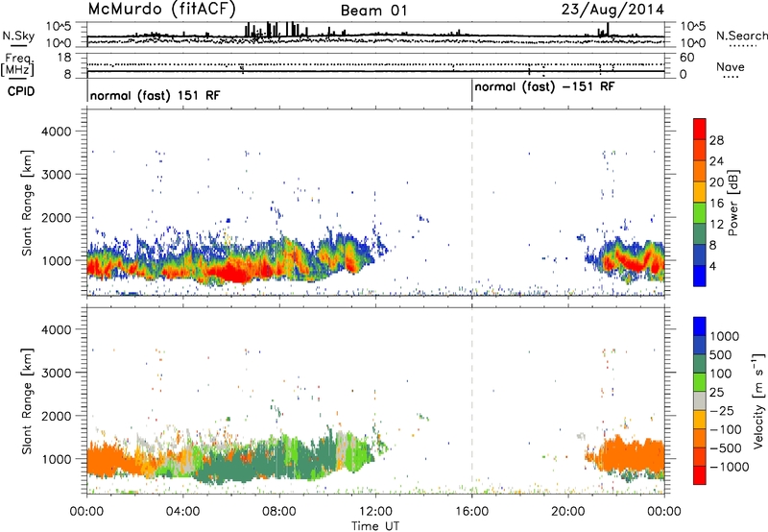Viewport: 768px width, 532px height.
Task: Click the red bottom of velocity colorbar
Action: pyautogui.click(x=700, y=475)
